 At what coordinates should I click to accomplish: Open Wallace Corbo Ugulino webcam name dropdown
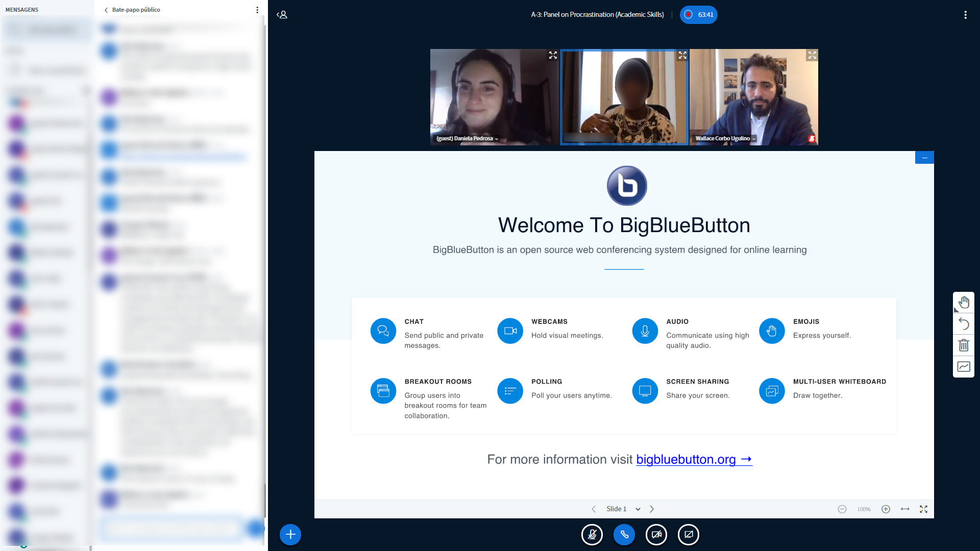[725, 138]
